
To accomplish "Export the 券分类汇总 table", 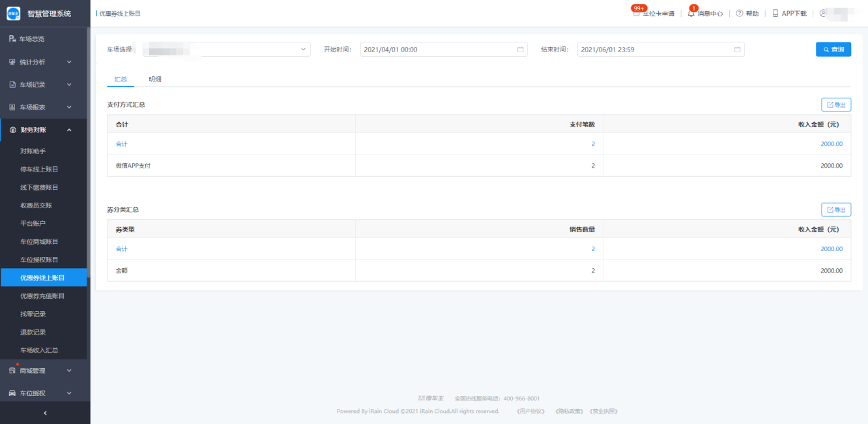I will pyautogui.click(x=836, y=209).
